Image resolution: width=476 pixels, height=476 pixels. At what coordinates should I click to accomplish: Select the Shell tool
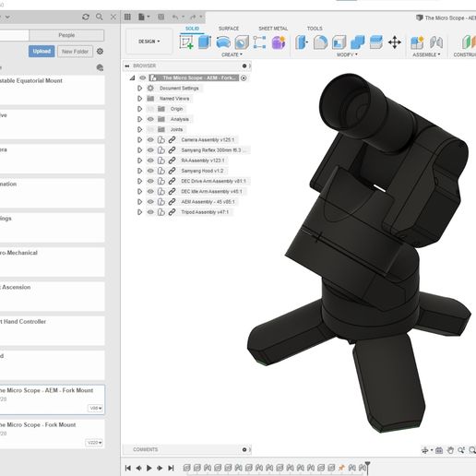pyautogui.click(x=339, y=42)
